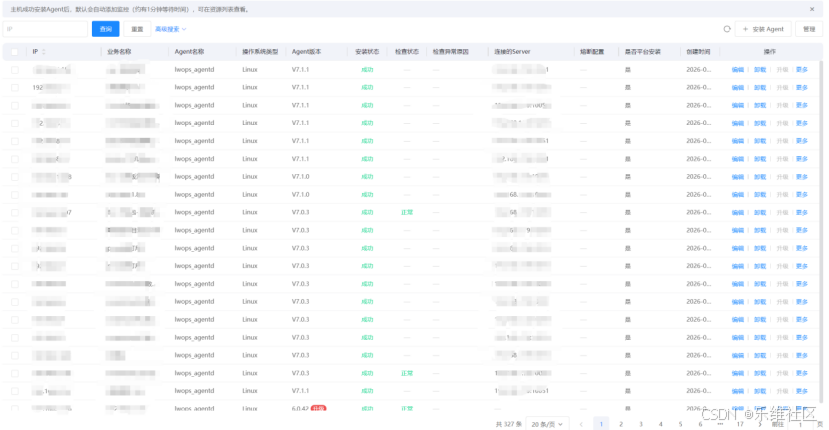Click the 熔断配置 column header

pyautogui.click(x=592, y=52)
